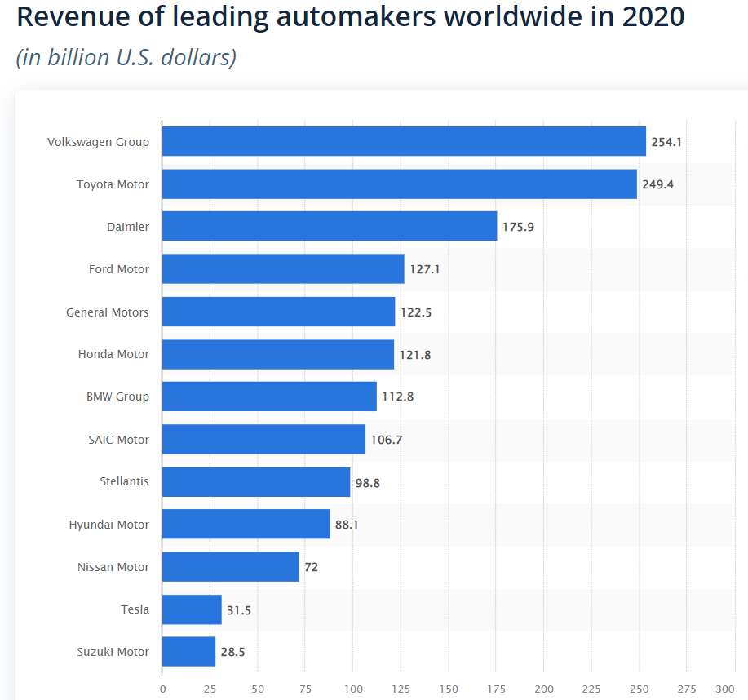748x700 pixels.
Task: Click the Daimler revenue bar
Action: tap(330, 226)
